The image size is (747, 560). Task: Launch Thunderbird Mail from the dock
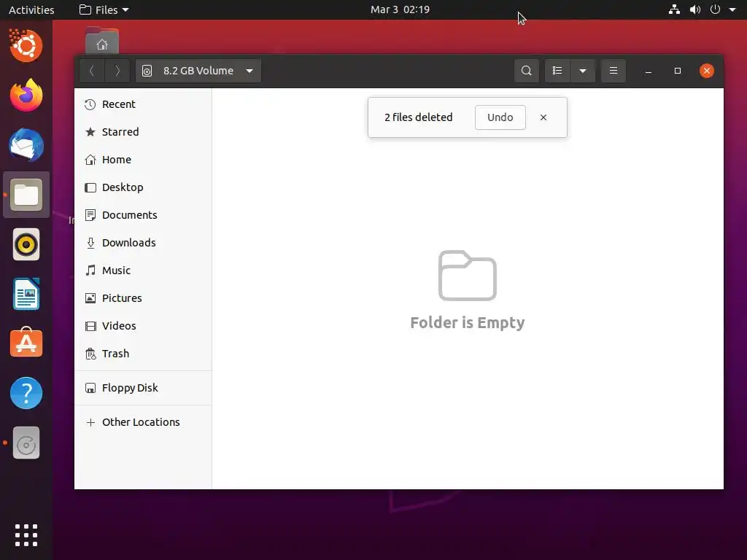(26, 145)
